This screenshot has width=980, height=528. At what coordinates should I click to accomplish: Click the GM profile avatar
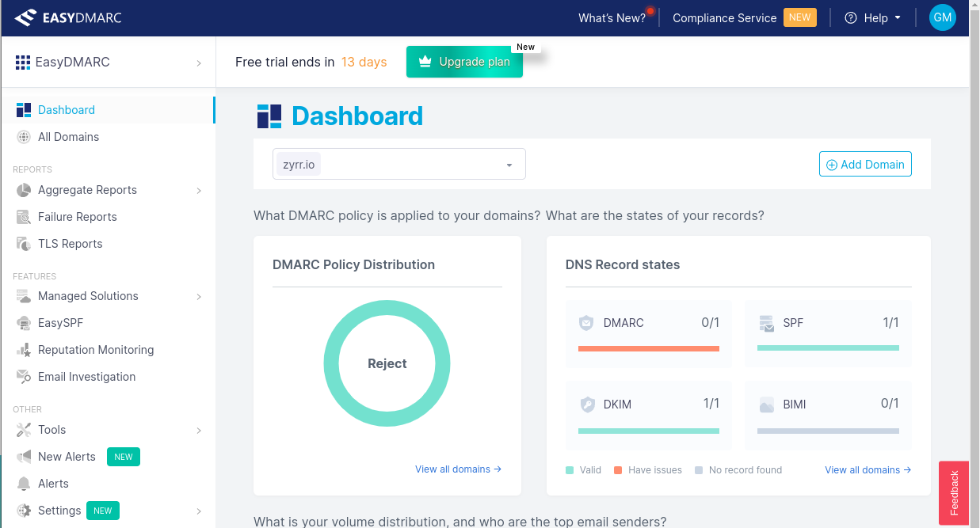[942, 17]
